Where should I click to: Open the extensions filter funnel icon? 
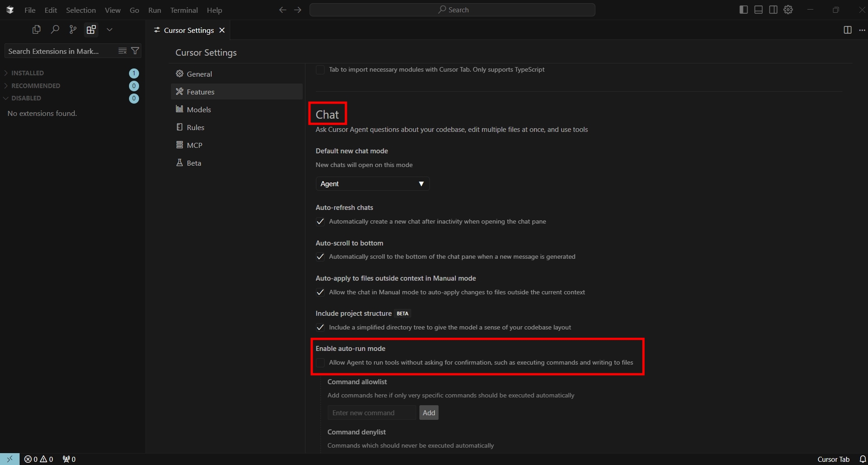(x=135, y=51)
